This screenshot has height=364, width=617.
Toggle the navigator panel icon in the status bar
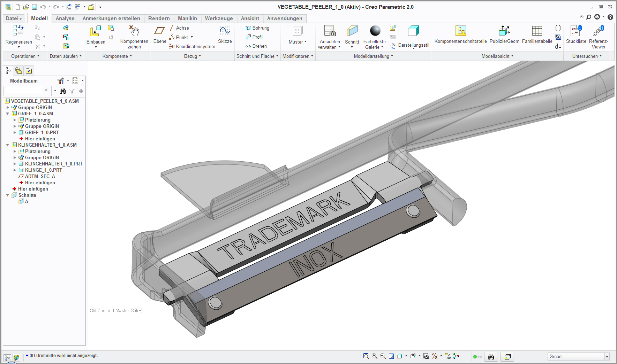tap(7, 358)
